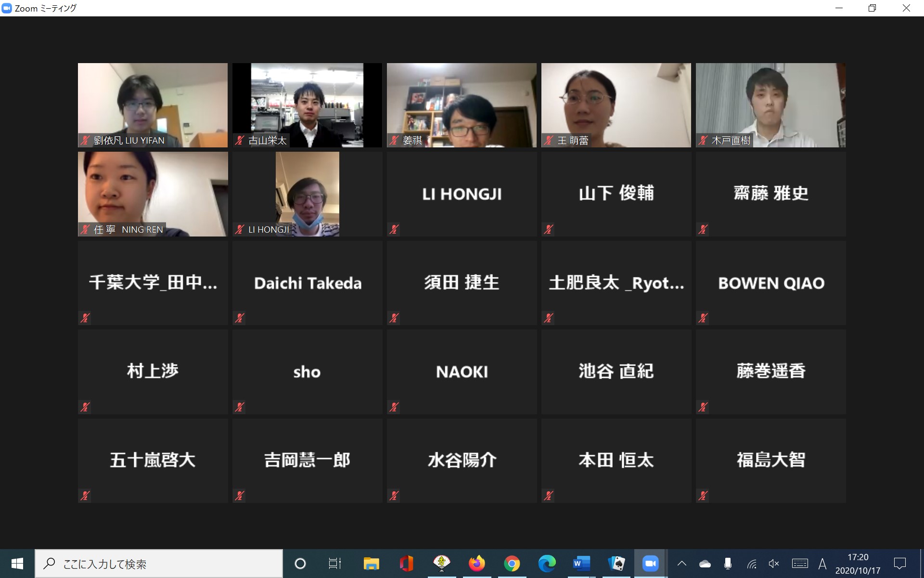The height and width of the screenshot is (578, 924).
Task: Click muted mic icon on 山下 俊輔 tile
Action: point(549,229)
